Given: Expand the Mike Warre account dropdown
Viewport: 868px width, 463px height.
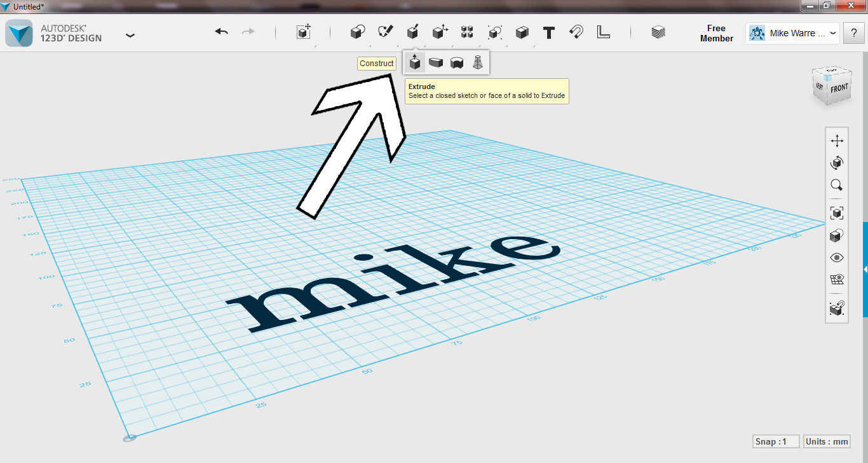Looking at the screenshot, I should [793, 33].
